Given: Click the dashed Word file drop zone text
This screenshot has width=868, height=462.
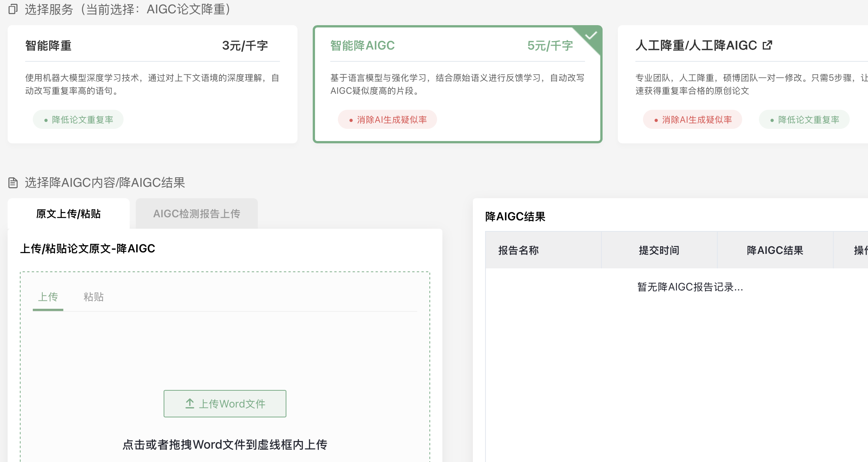Looking at the screenshot, I should point(225,444).
